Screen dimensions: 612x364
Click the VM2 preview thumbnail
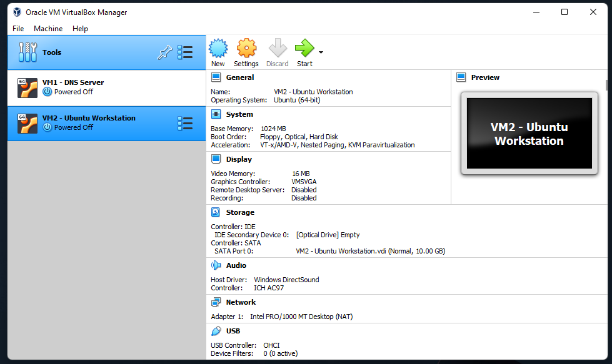coord(529,134)
